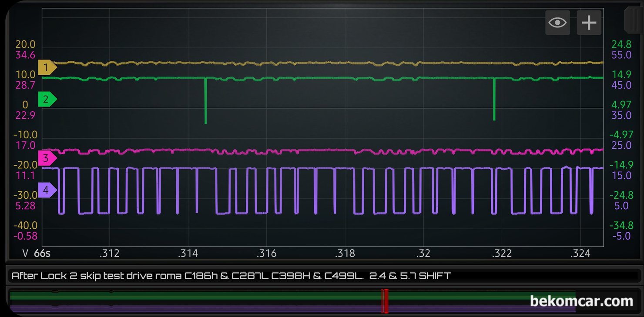
Task: Select the purple channel 4 marker
Action: [47, 190]
